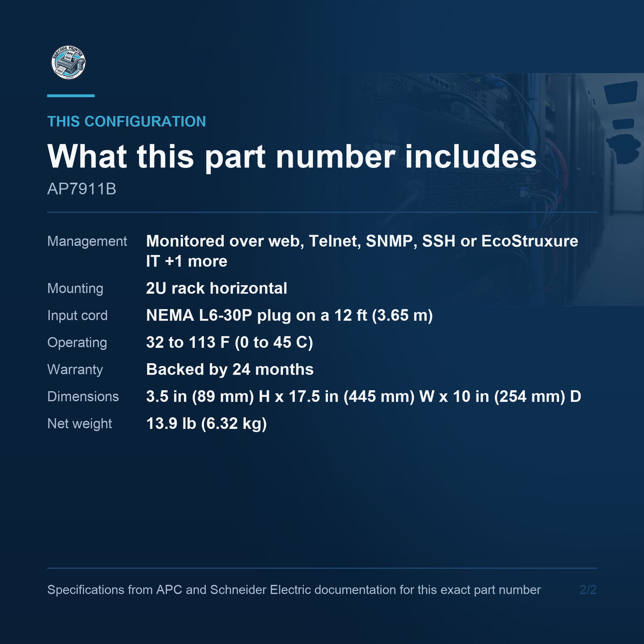Select the 'THIS CONFIGURATION' heading
This screenshot has height=644, width=644.
127,121
